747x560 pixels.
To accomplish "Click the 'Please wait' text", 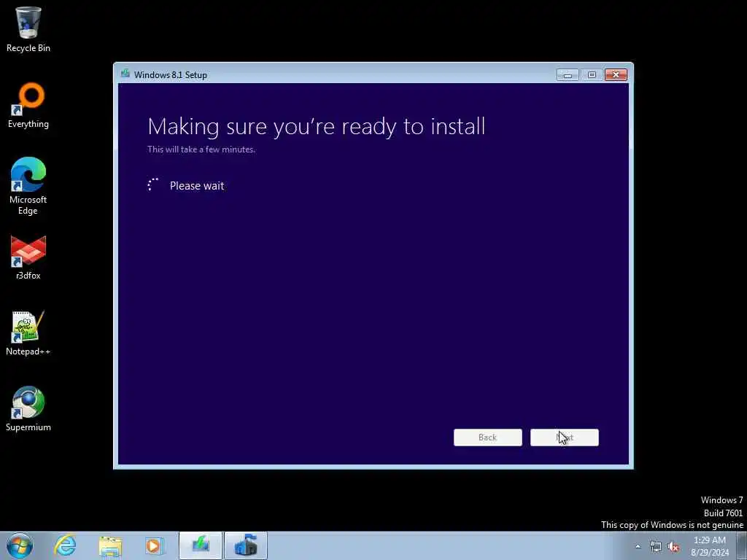I will pyautogui.click(x=197, y=186).
